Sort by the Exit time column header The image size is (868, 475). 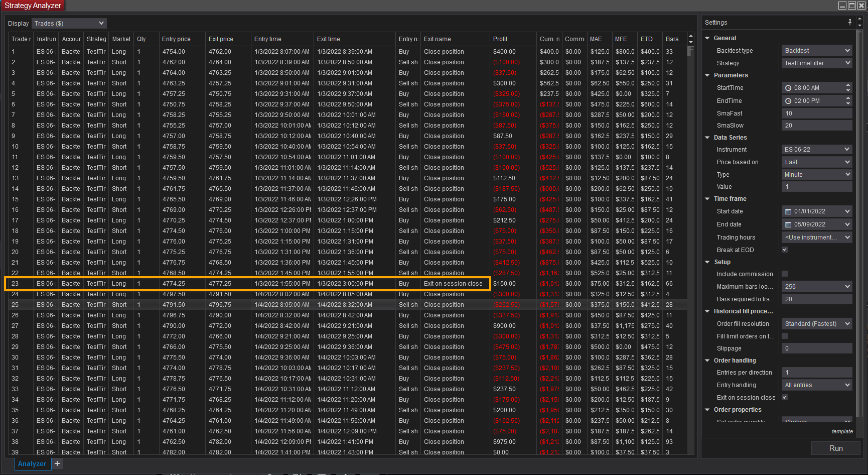click(355, 39)
